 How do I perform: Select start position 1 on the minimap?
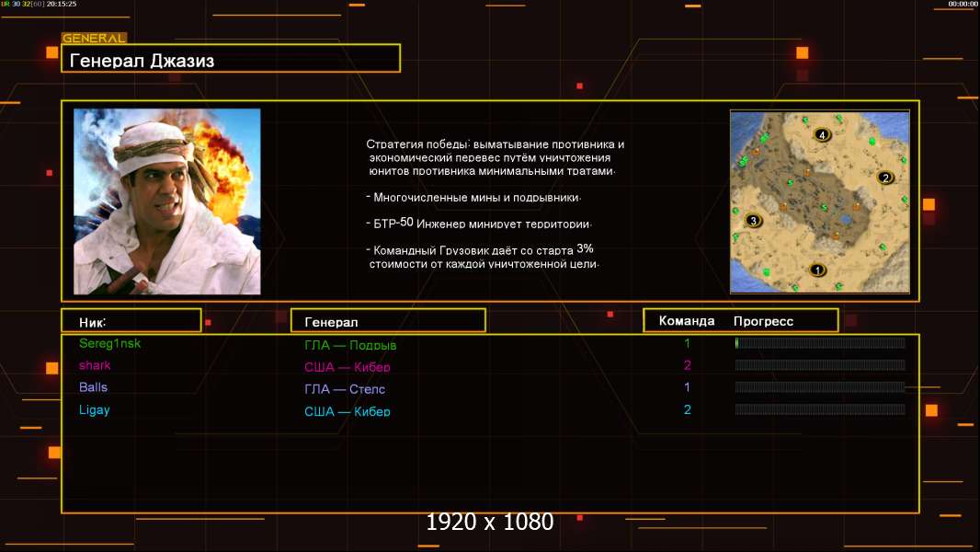pyautogui.click(x=817, y=270)
